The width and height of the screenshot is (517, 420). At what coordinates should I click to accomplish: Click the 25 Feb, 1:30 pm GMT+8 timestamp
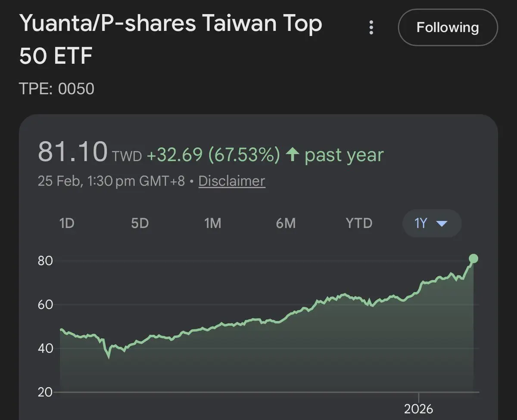coord(111,181)
